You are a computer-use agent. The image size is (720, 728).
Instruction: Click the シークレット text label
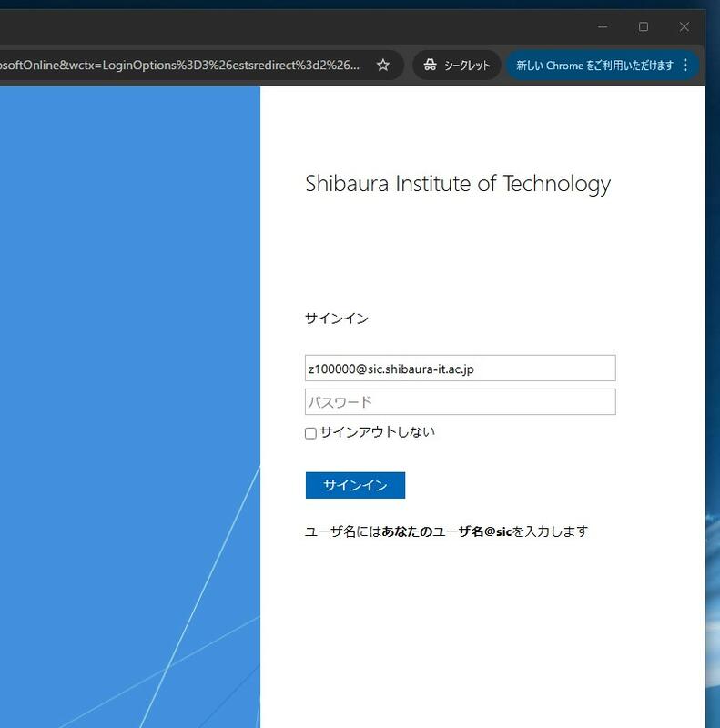(467, 66)
